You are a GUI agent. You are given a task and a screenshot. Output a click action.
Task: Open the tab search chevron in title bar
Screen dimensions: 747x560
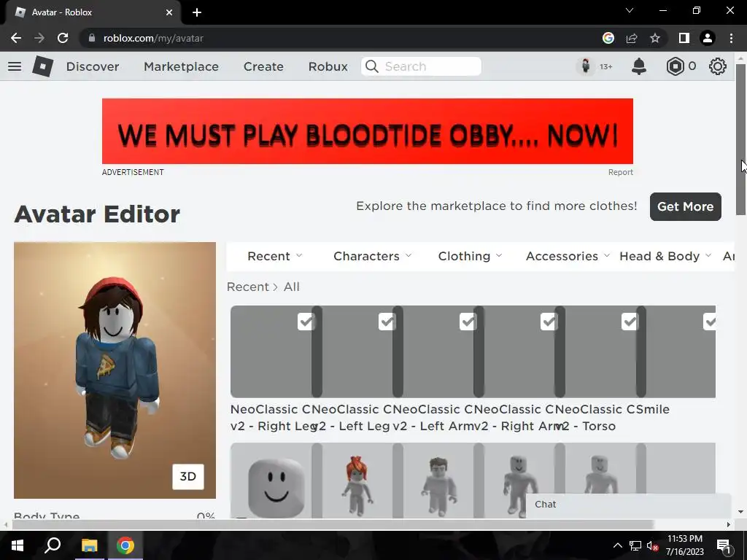tap(630, 10)
